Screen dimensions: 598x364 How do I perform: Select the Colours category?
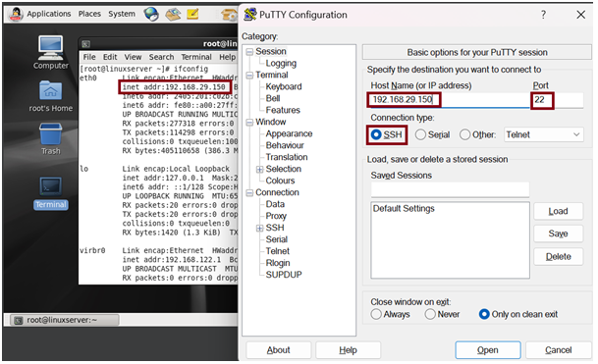click(x=280, y=181)
